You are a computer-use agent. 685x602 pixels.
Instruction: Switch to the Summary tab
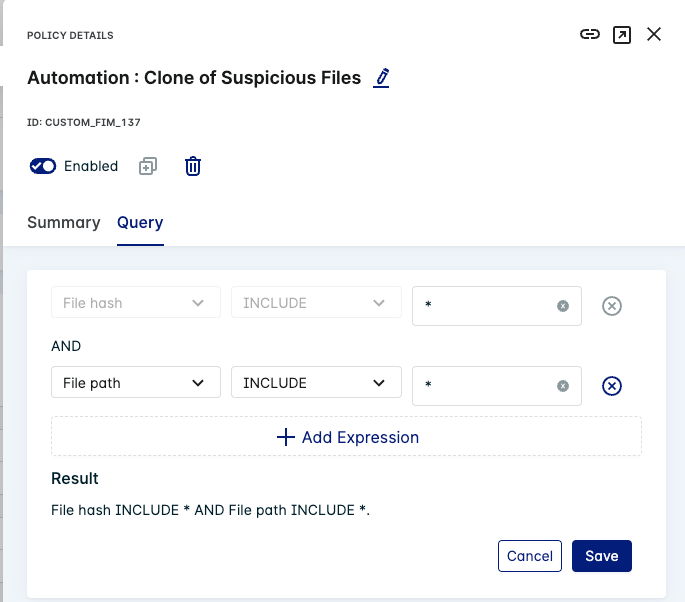tap(64, 222)
